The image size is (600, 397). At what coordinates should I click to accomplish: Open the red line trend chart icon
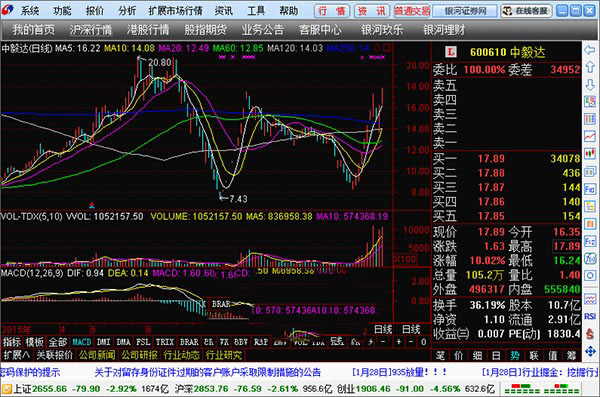point(590,136)
